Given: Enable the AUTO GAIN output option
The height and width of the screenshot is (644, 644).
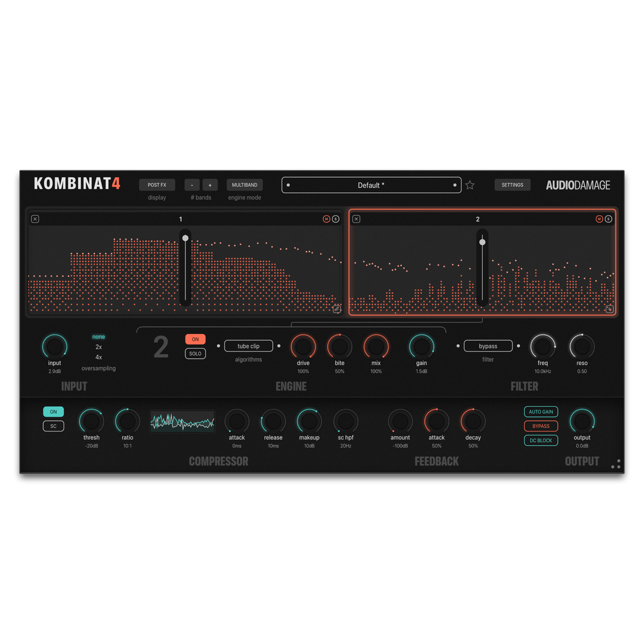Looking at the screenshot, I should click(x=541, y=412).
